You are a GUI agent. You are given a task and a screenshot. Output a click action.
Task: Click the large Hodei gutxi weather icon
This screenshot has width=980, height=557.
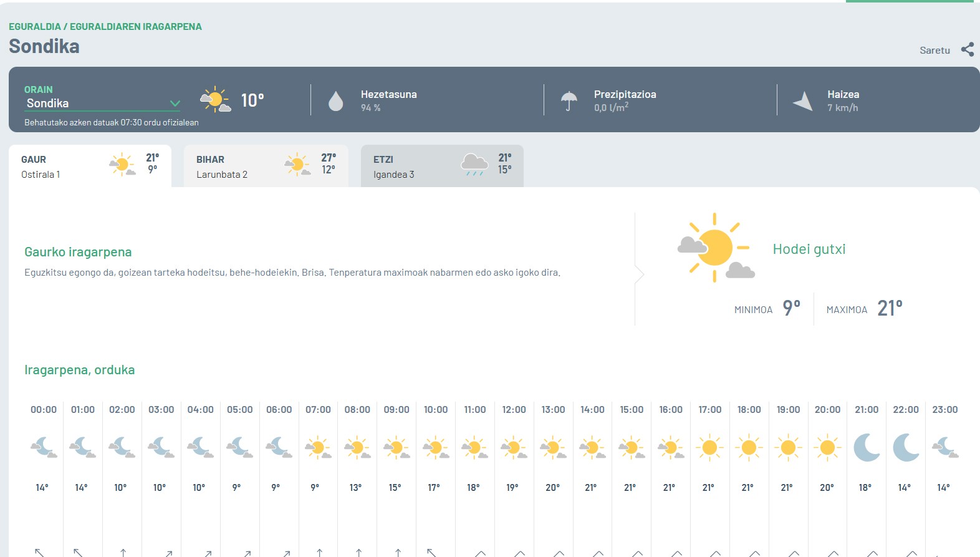point(716,248)
